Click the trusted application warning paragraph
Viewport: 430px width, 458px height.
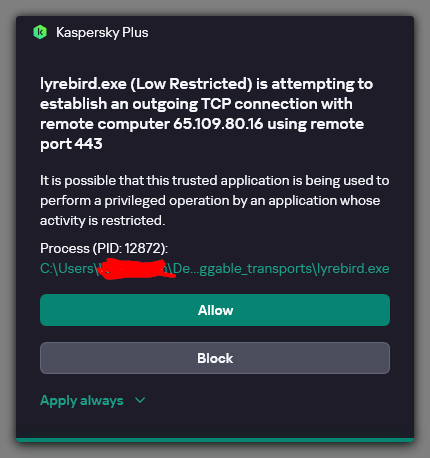point(215,200)
